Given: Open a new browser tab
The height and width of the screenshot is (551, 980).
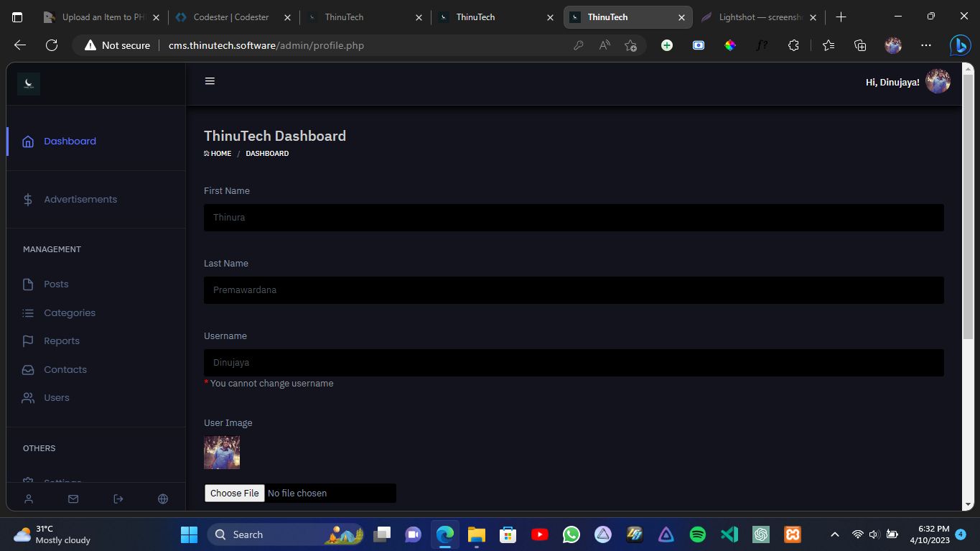Looking at the screenshot, I should 841,17.
